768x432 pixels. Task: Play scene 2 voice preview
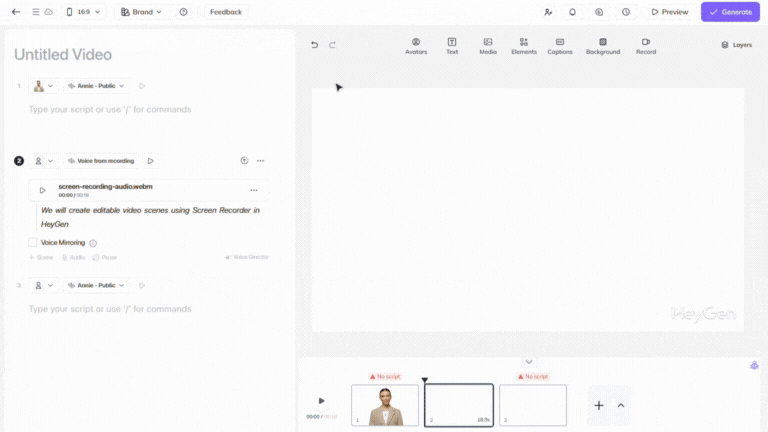pos(151,161)
